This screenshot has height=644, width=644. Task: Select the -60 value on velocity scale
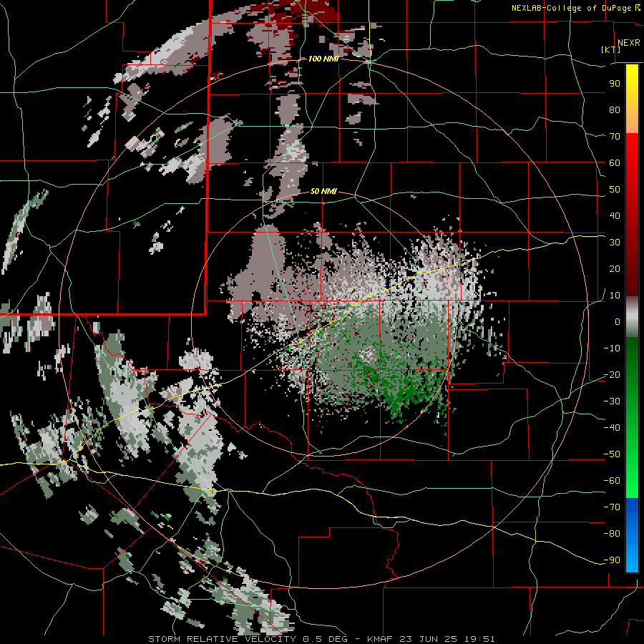[x=612, y=481]
